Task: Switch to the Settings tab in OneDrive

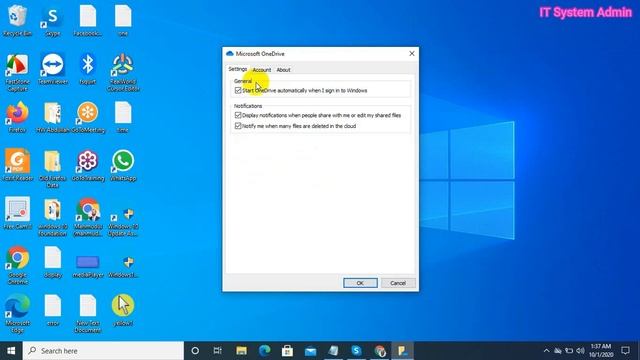Action: 238,69
